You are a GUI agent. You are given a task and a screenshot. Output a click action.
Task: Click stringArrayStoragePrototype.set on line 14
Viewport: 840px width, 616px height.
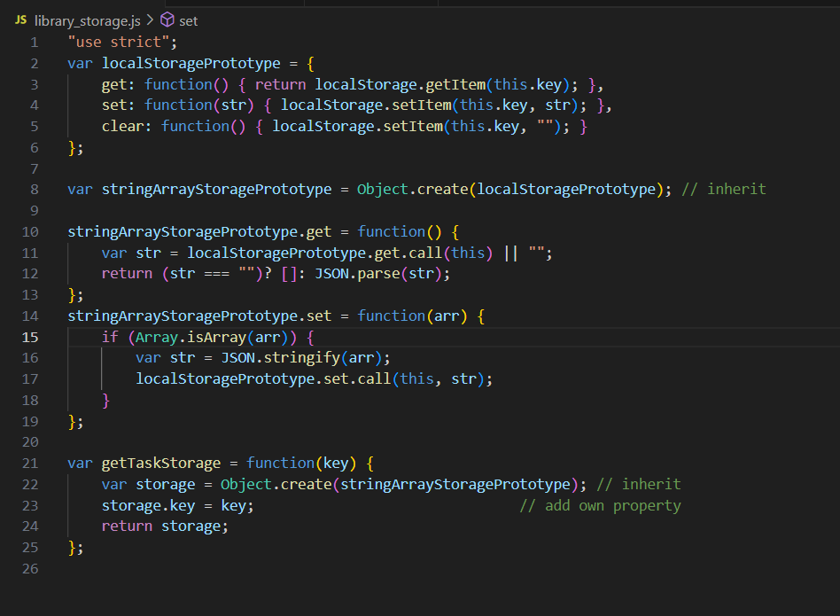coord(200,316)
